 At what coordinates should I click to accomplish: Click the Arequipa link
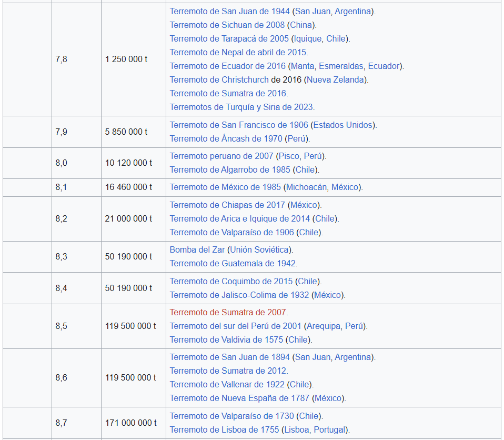pos(323,326)
